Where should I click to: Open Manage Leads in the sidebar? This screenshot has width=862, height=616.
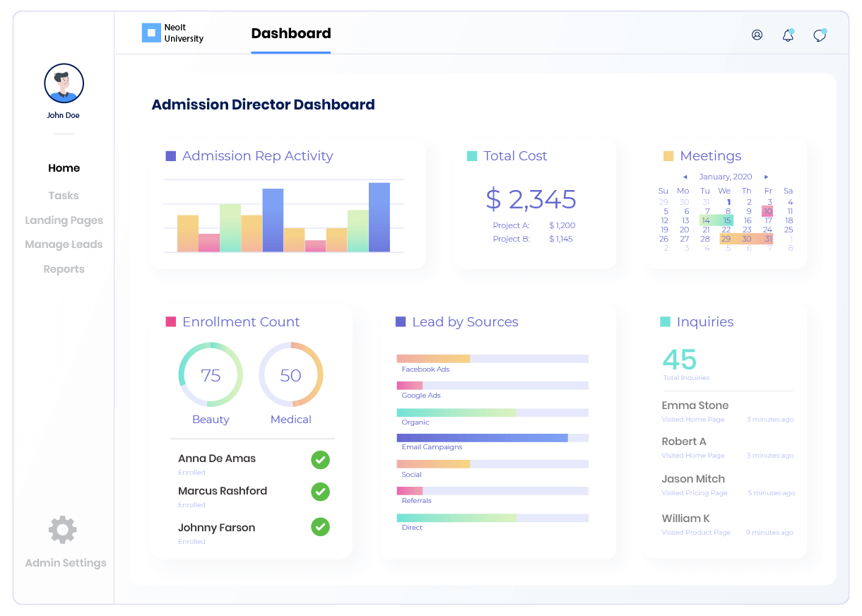[x=64, y=244]
